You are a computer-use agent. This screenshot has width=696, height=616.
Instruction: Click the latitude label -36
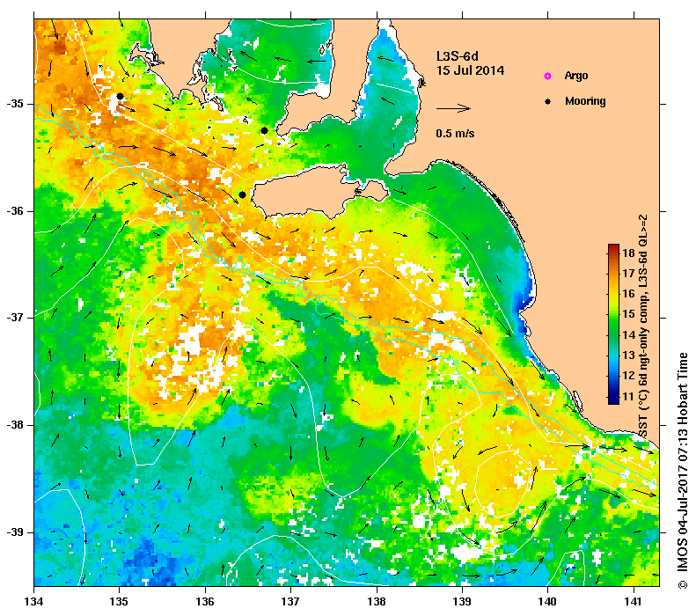(x=14, y=211)
